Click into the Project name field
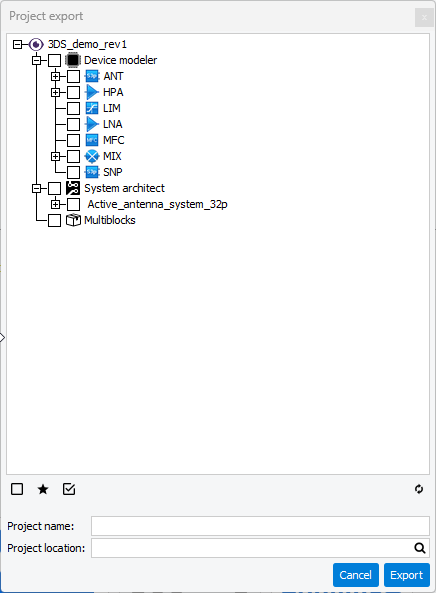Viewport: 436px width, 593px height. (260, 526)
